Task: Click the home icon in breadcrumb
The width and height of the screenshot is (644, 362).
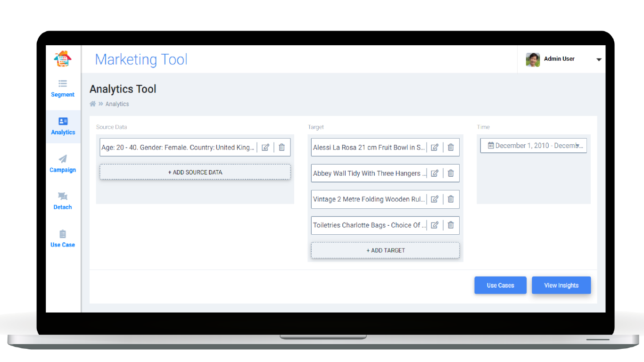Action: click(93, 104)
